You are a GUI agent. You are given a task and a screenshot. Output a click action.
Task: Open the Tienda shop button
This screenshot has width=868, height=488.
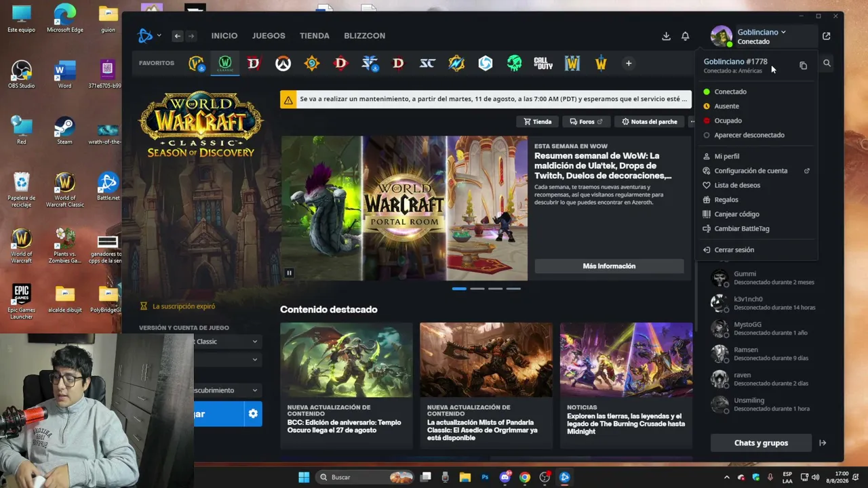pos(537,122)
